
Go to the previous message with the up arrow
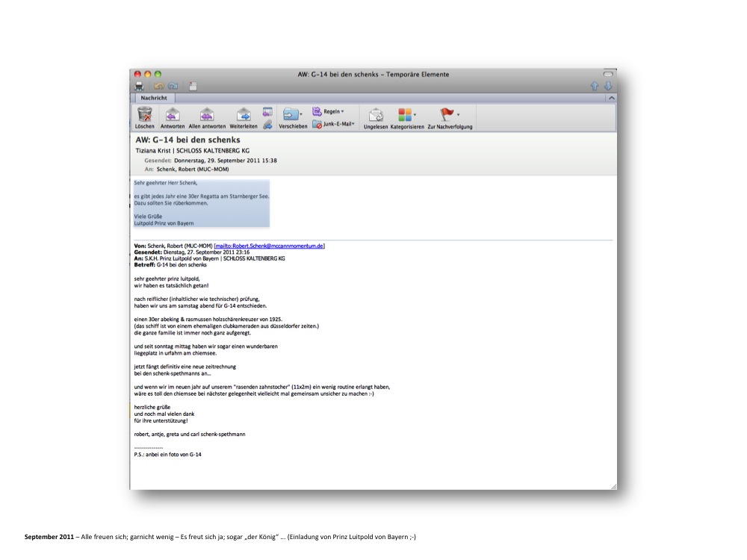(595, 86)
